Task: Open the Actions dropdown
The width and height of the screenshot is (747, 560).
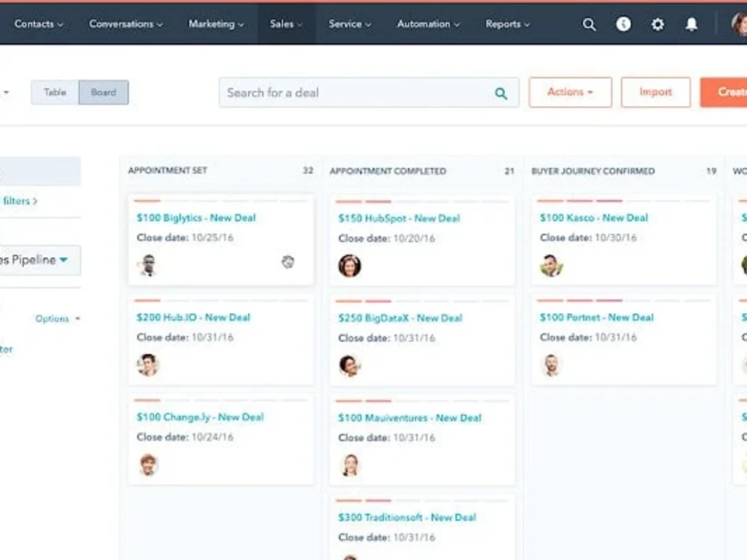Action: (x=570, y=92)
